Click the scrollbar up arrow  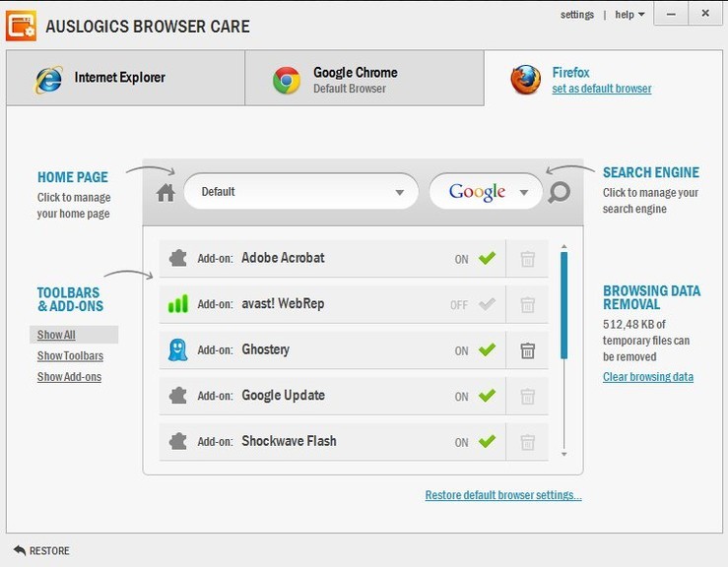pyautogui.click(x=564, y=246)
